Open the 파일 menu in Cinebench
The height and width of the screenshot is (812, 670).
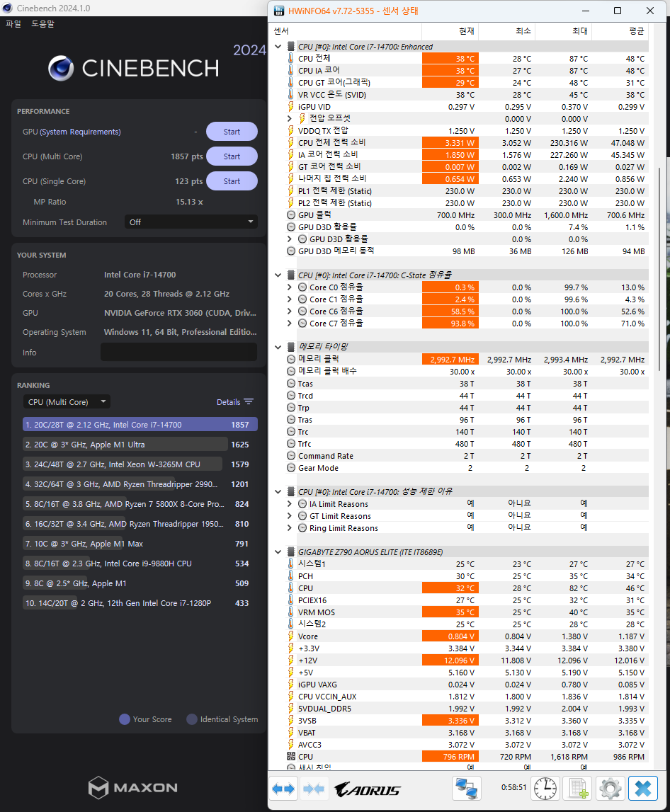13,24
